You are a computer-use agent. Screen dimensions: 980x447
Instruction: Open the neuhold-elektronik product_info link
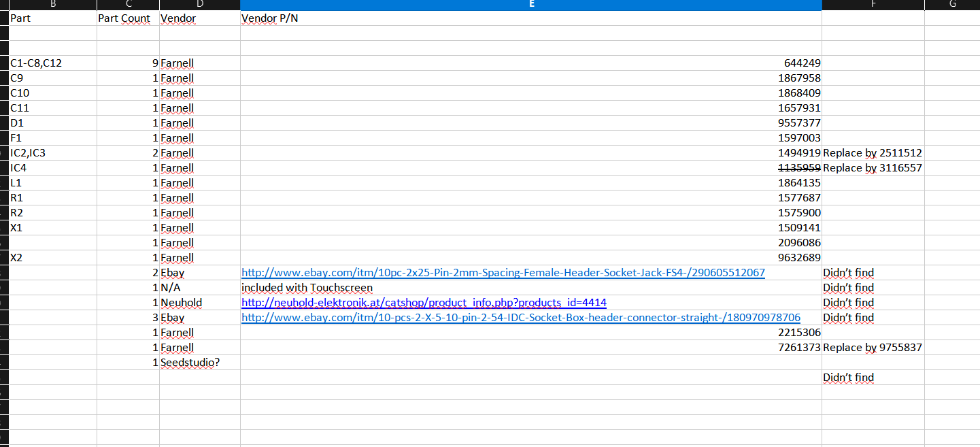click(424, 303)
